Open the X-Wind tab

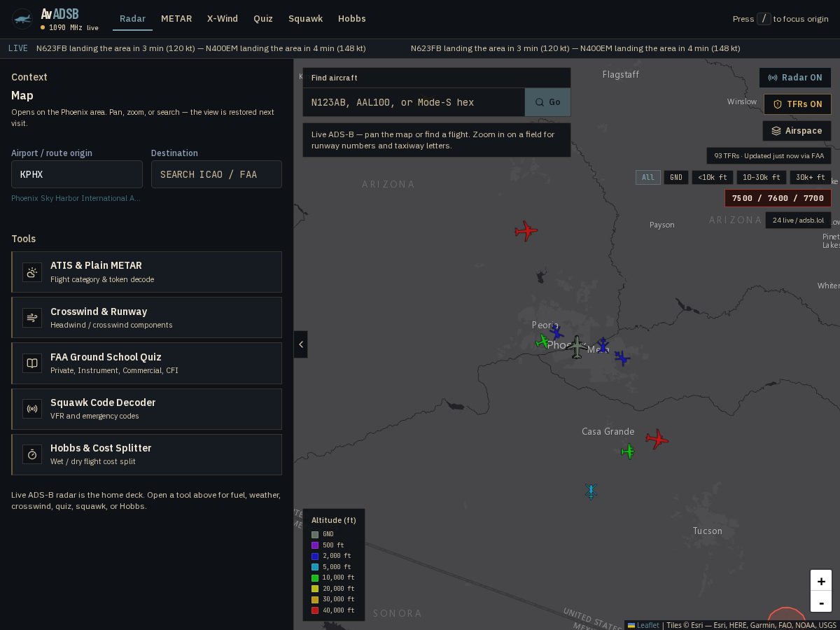pyautogui.click(x=223, y=19)
